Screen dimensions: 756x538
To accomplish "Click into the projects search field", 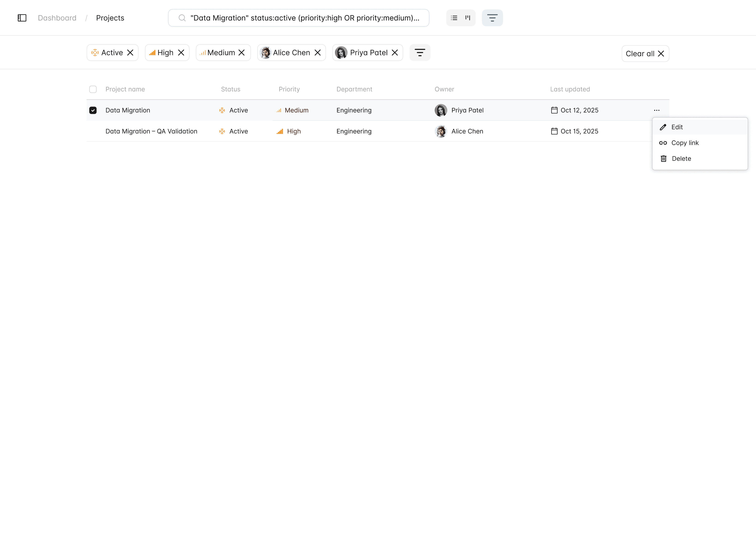I will pos(305,18).
